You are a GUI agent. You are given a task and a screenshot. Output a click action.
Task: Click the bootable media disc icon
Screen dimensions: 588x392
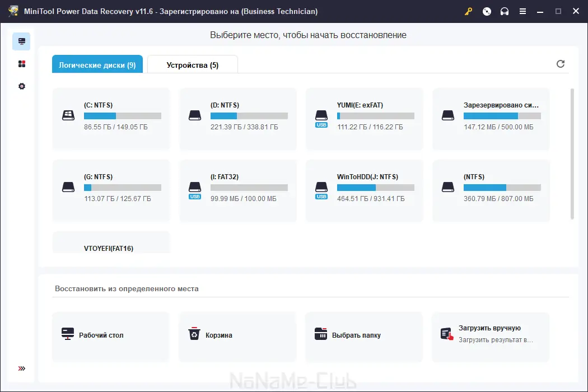487,11
